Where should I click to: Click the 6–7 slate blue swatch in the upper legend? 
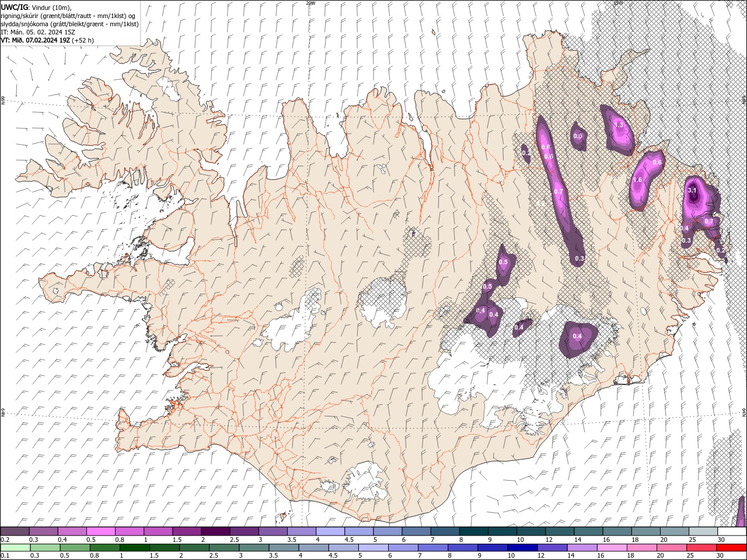pyautogui.click(x=417, y=531)
